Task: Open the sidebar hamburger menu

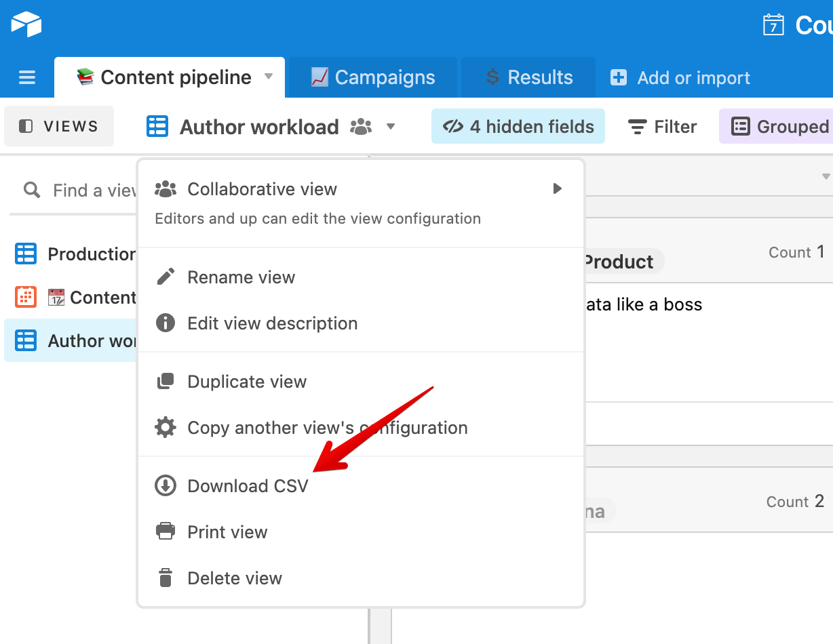Action: click(x=27, y=77)
